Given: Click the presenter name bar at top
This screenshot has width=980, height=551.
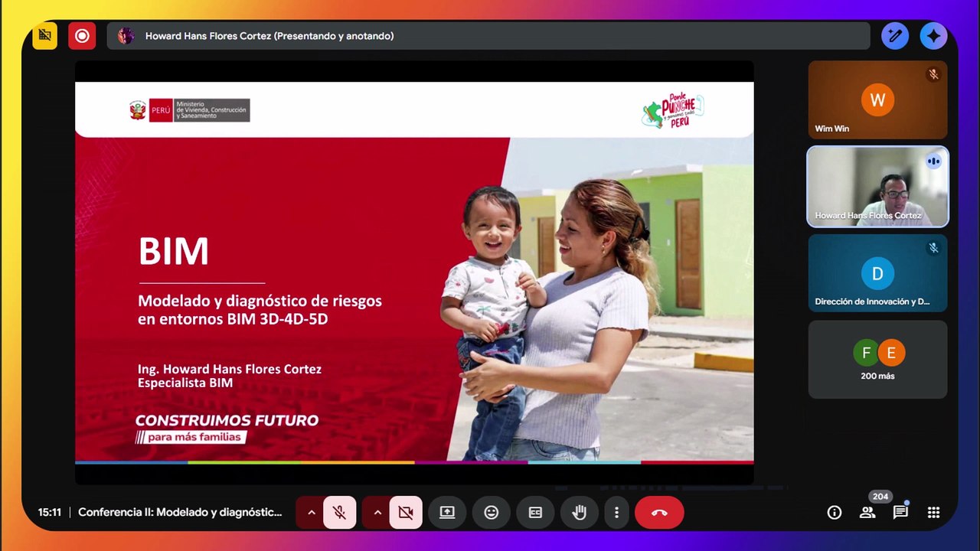Looking at the screenshot, I should (x=488, y=36).
